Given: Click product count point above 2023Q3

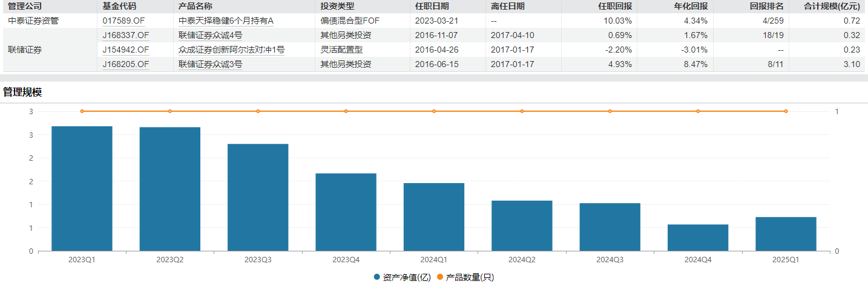Looking at the screenshot, I should coord(258,111).
